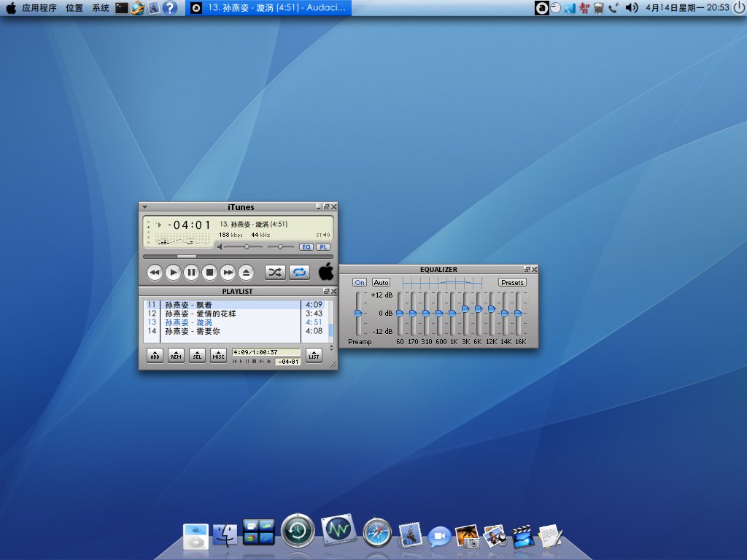Select the Audacious taskbar window button
Screen dimensions: 747x560
[x=268, y=7]
